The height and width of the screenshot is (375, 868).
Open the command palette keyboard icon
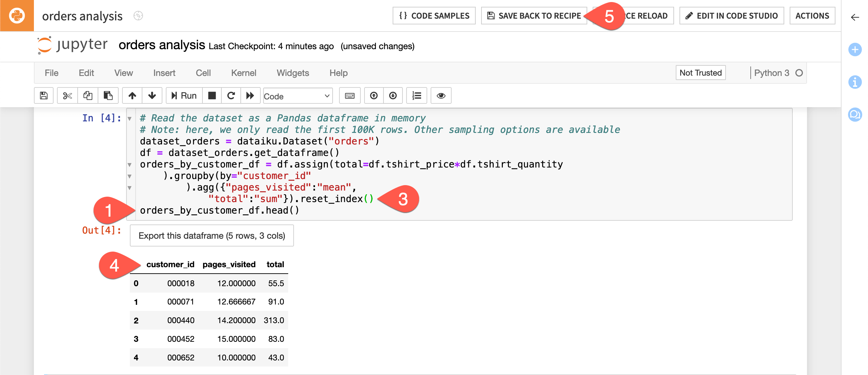click(350, 96)
